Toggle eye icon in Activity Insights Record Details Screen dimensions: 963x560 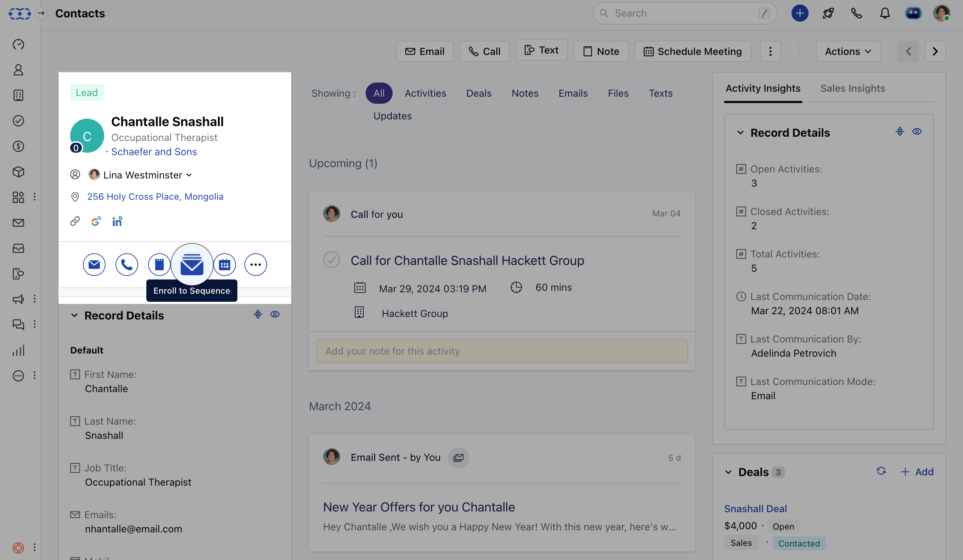click(x=917, y=132)
